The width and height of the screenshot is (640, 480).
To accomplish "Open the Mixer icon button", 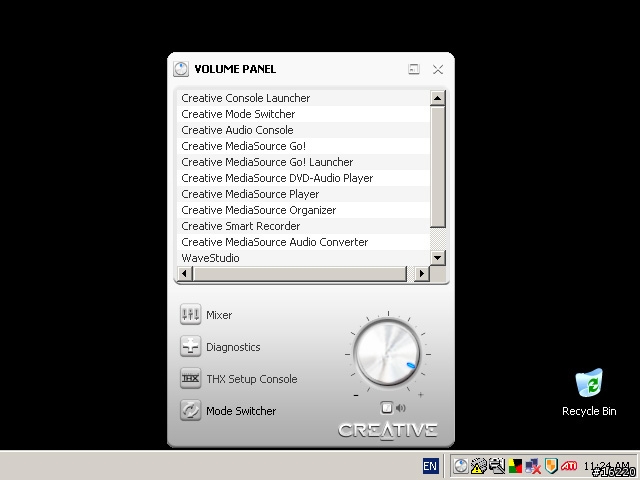I will [190, 314].
